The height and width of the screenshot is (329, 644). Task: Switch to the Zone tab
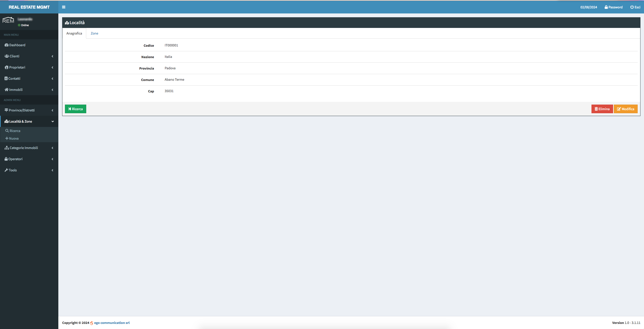(94, 33)
